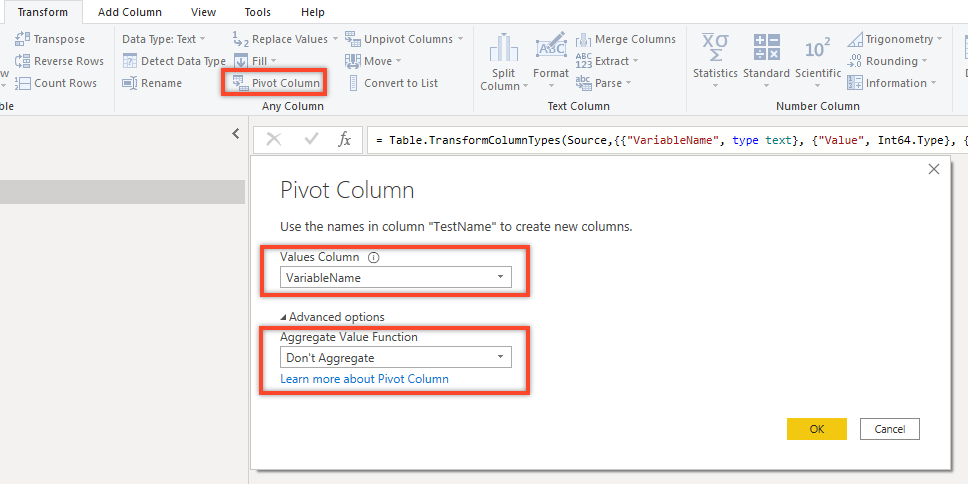
Task: Open the Replace Values dropdown
Action: (x=285, y=39)
